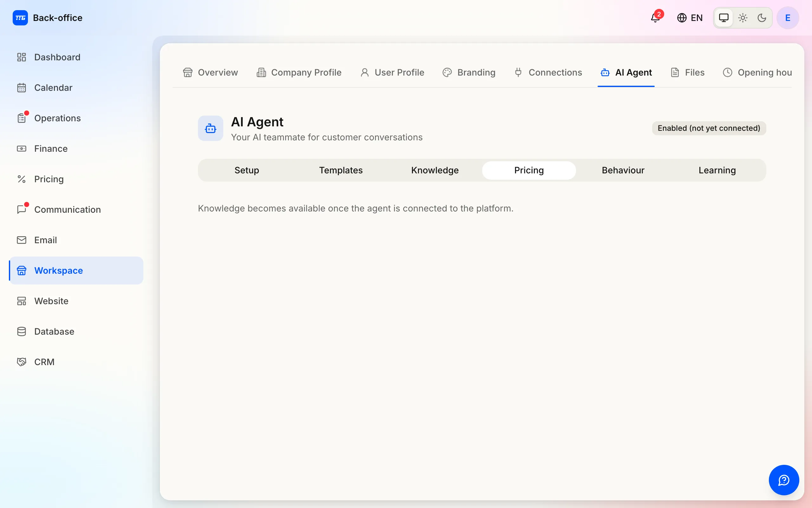Select the Knowledge sub-tab
This screenshot has height=508, width=812.
435,170
